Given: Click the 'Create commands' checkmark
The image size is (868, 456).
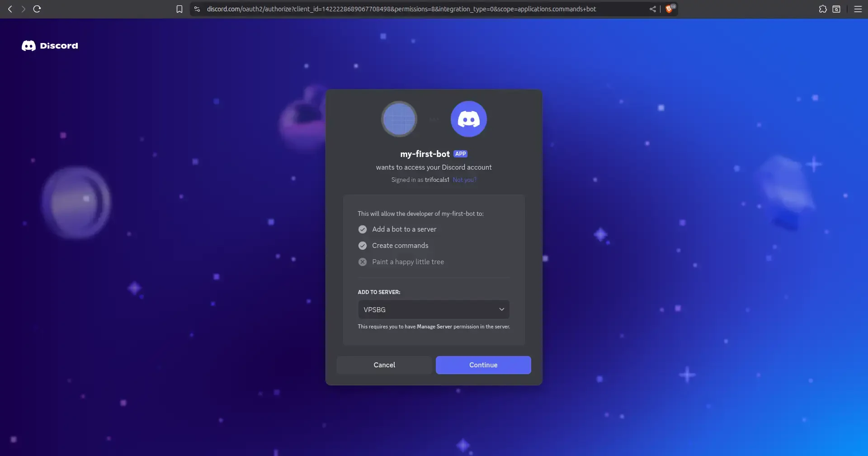Looking at the screenshot, I should pyautogui.click(x=363, y=246).
